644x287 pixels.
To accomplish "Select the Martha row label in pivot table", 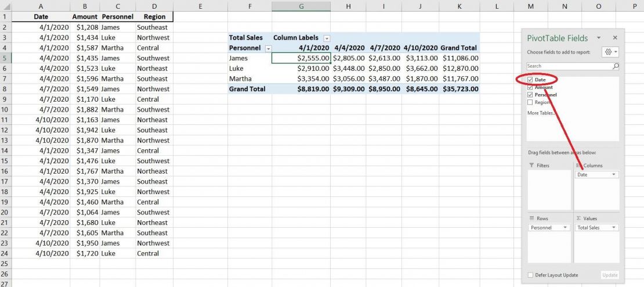I will [x=249, y=78].
